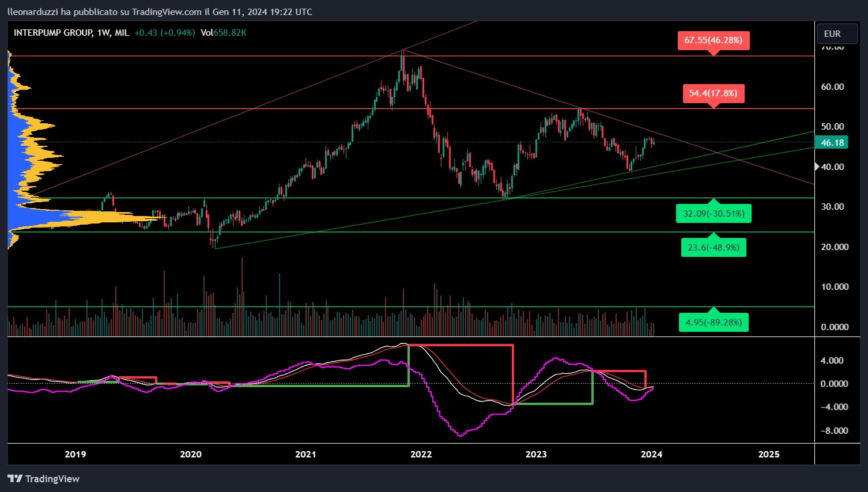Click the TradingView logo at bottom

pyautogui.click(x=44, y=479)
